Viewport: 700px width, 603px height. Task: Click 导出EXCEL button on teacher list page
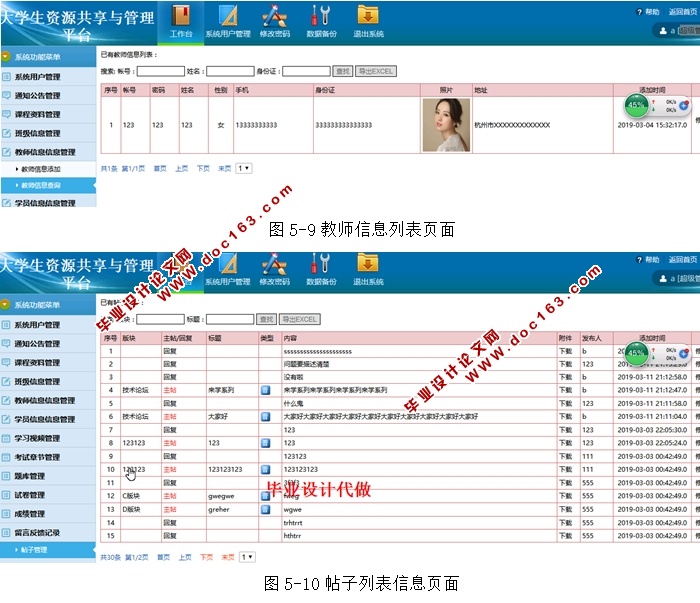tap(376, 71)
